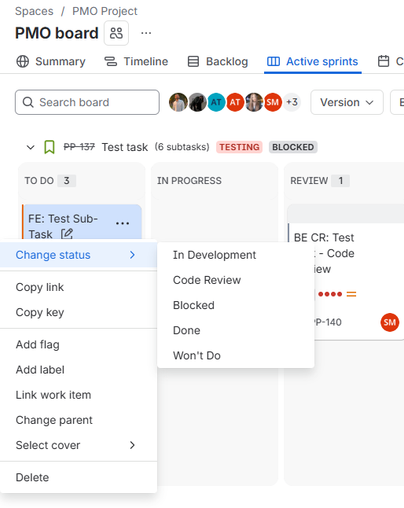Open the Version filter dropdown
The height and width of the screenshot is (508, 404).
click(347, 102)
